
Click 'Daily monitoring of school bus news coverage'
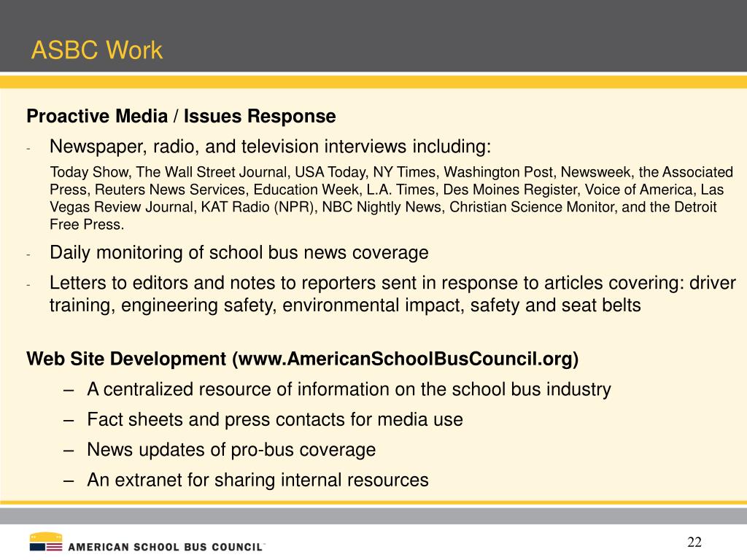(x=239, y=252)
